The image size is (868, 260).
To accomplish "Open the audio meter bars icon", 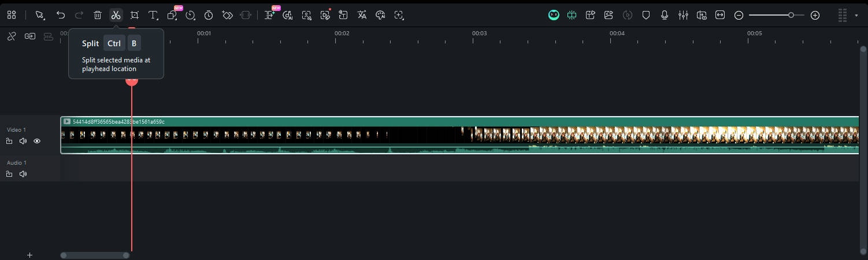I will coord(843,16).
